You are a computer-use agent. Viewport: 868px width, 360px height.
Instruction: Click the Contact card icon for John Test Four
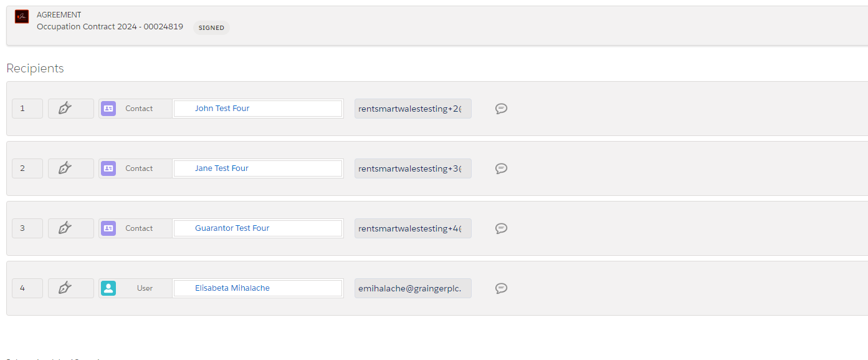pos(108,108)
